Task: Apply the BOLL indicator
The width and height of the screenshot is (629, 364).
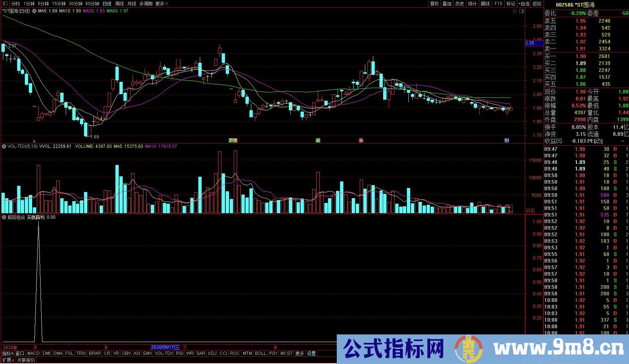Action: pyautogui.click(x=260, y=353)
